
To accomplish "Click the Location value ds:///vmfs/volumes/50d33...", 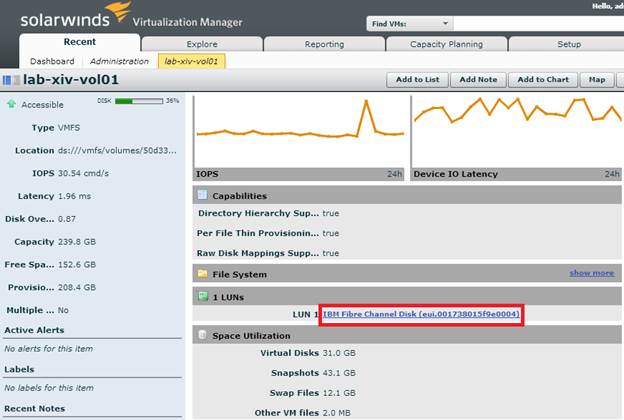I will [117, 150].
